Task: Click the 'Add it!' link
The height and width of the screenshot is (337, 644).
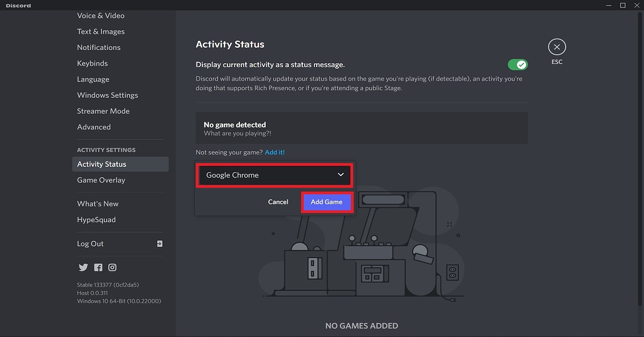Action: coord(275,152)
